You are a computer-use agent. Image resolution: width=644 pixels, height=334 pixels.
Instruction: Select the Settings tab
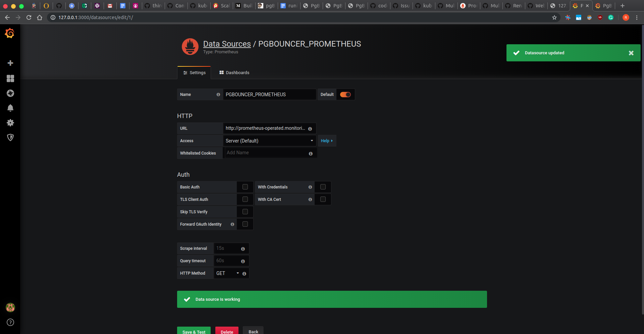pos(194,73)
